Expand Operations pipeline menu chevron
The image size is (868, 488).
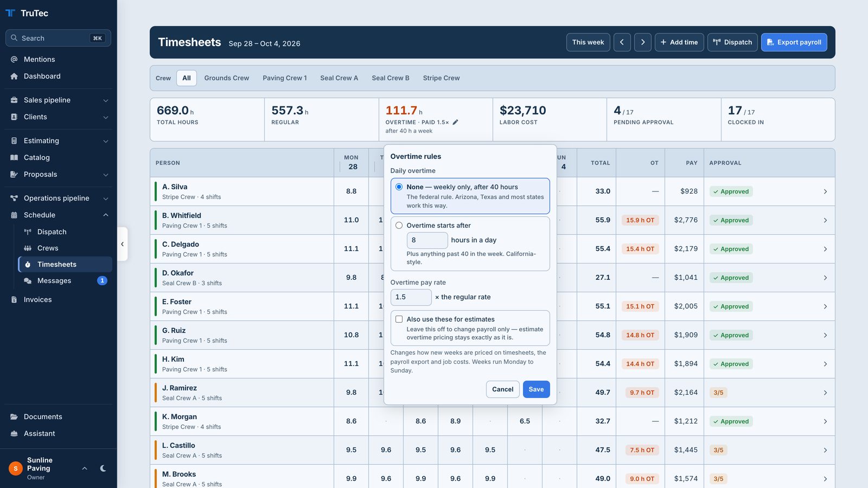click(x=106, y=198)
